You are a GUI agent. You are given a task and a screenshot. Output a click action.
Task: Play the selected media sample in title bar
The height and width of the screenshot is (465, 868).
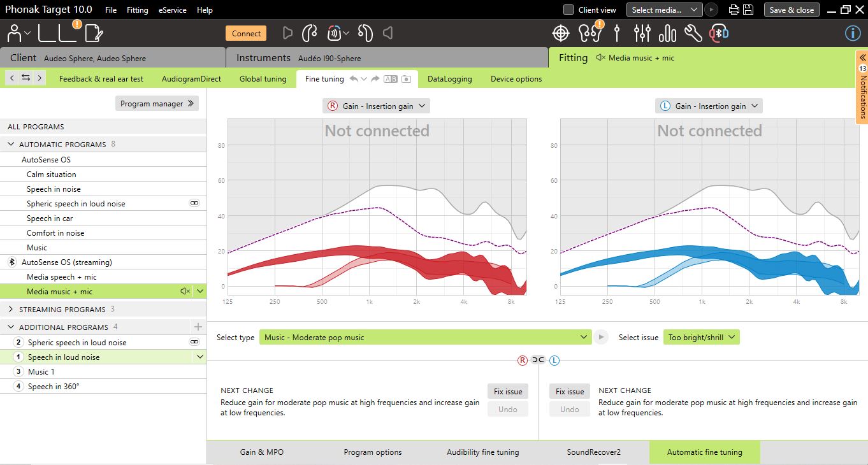(x=711, y=10)
